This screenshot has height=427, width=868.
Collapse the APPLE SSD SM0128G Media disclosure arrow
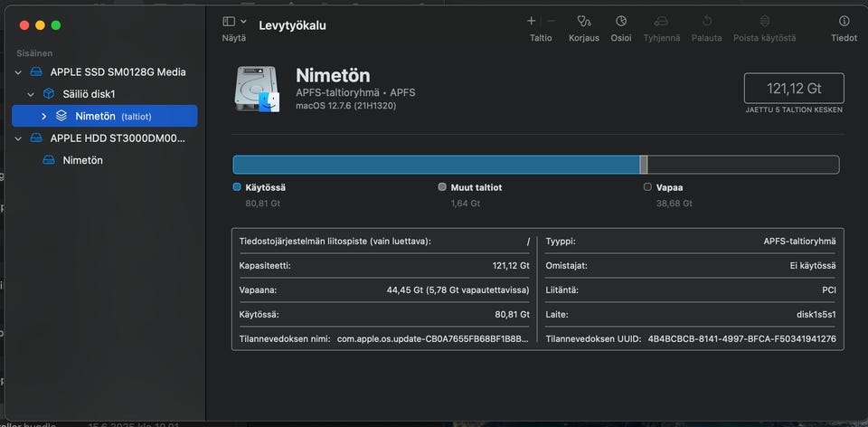tap(18, 72)
